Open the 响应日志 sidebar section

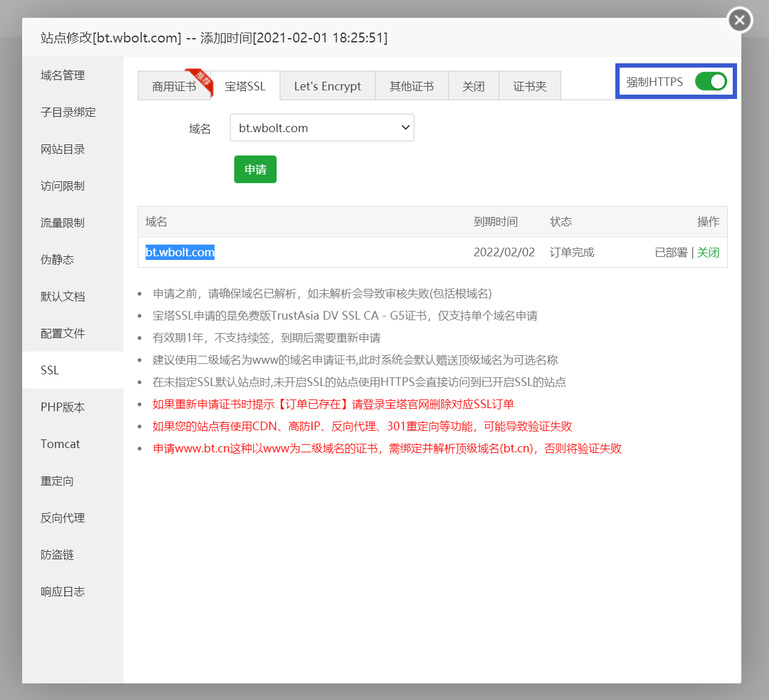62,591
